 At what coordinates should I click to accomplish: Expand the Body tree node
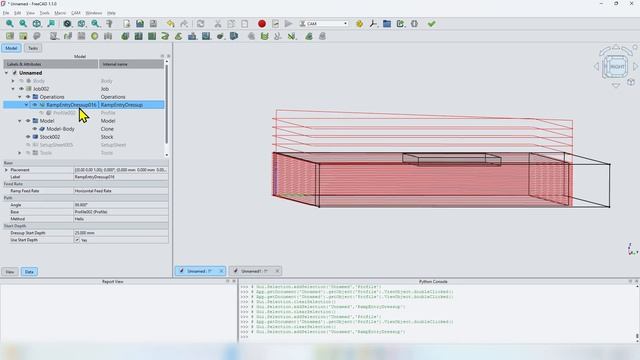click(x=13, y=81)
